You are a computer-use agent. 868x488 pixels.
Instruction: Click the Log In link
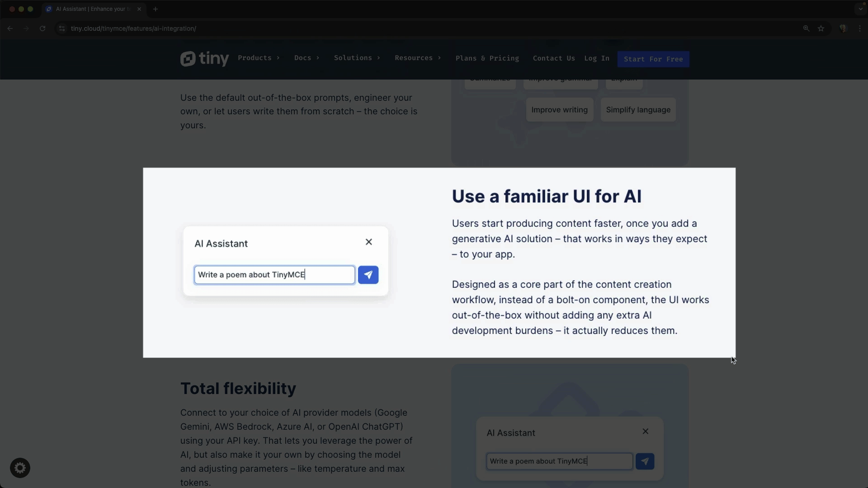pos(597,58)
